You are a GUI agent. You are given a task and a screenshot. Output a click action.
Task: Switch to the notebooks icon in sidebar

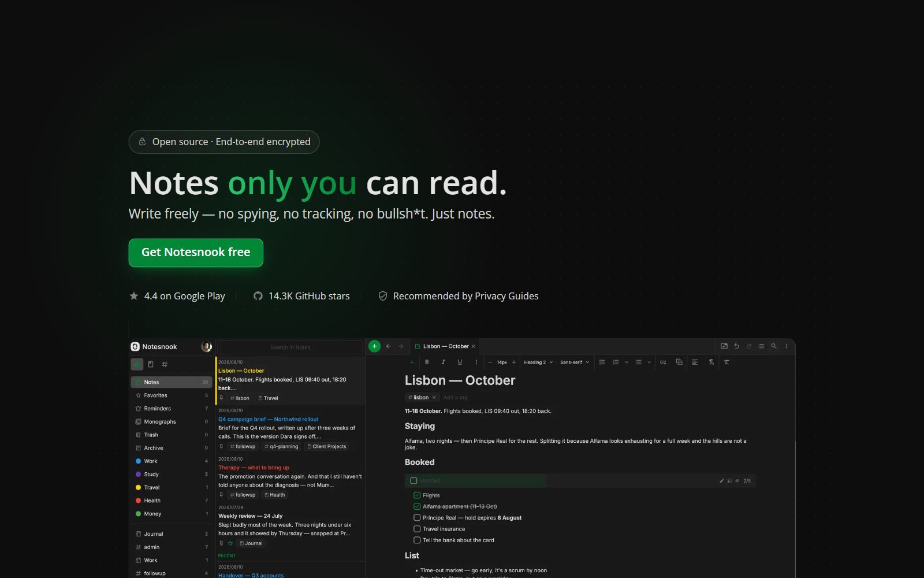pos(151,364)
